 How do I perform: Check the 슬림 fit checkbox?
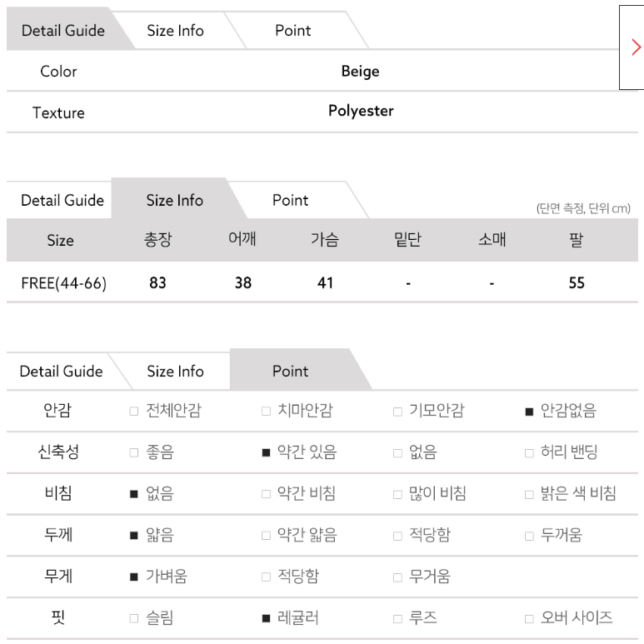(x=134, y=618)
